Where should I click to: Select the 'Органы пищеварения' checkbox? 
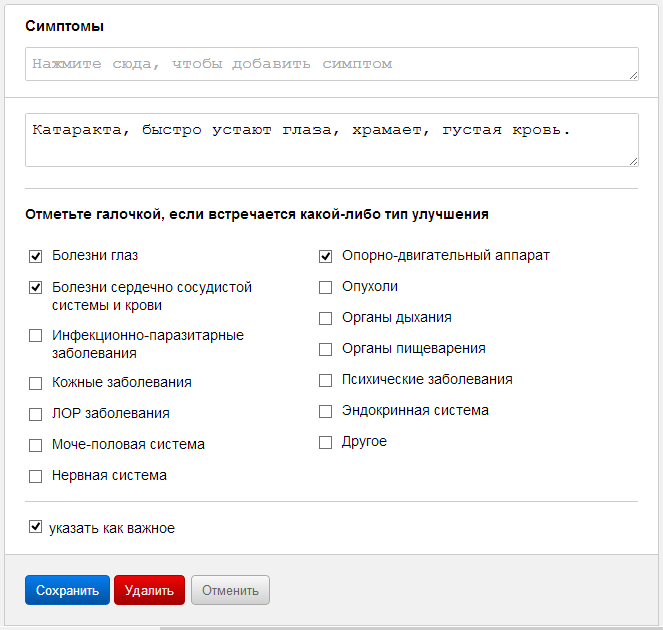click(325, 349)
